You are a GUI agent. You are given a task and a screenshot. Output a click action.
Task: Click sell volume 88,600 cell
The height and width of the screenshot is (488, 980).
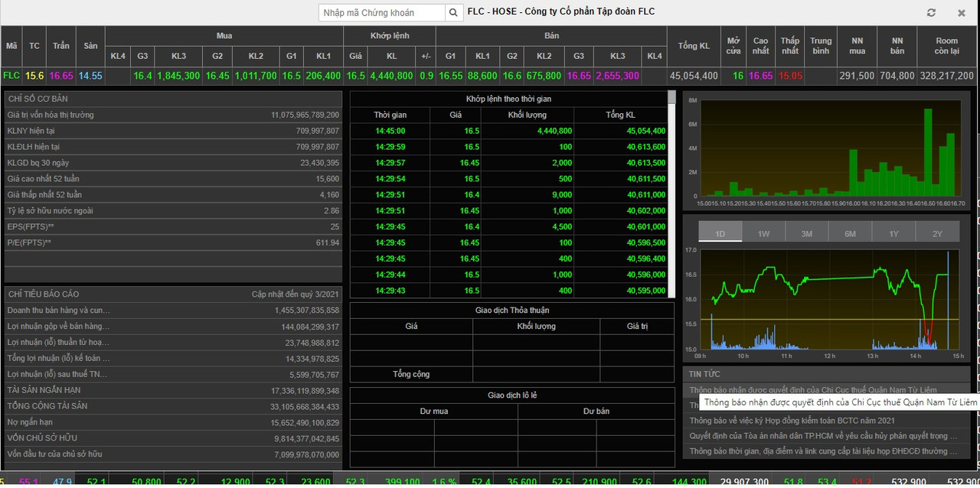[x=482, y=76]
